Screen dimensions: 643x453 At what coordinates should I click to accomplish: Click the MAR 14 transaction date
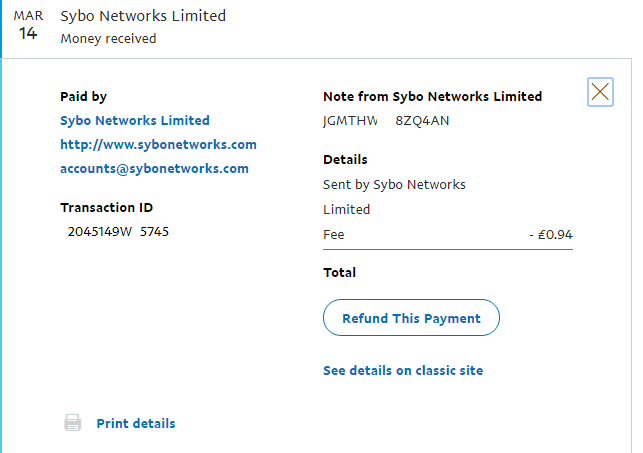pos(28,26)
